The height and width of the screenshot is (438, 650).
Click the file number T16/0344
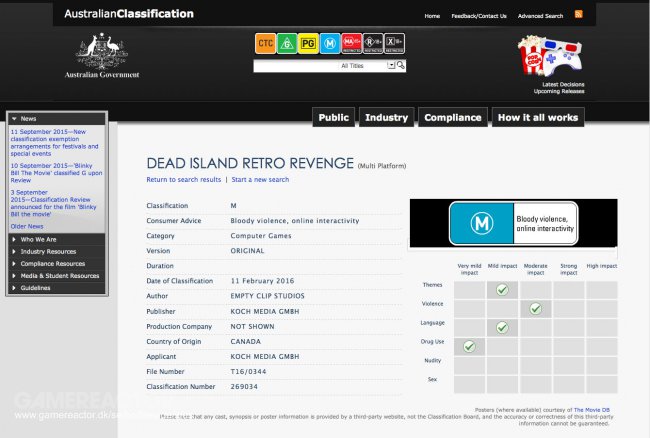[248, 372]
